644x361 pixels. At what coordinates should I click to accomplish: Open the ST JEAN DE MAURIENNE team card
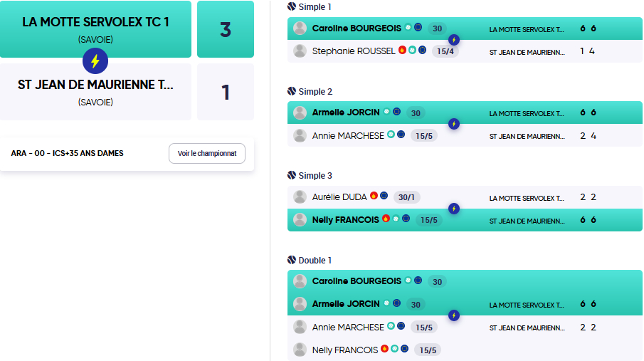click(95, 92)
